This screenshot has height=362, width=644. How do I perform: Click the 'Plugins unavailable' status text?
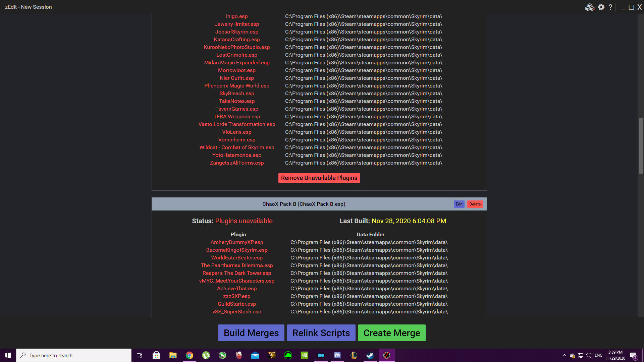244,221
